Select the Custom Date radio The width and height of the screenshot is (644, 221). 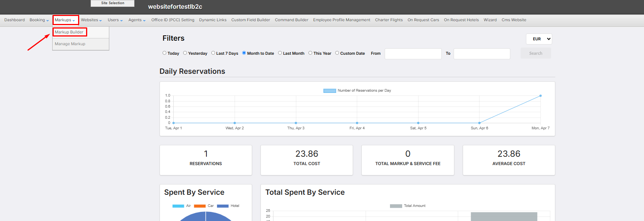pos(337,53)
